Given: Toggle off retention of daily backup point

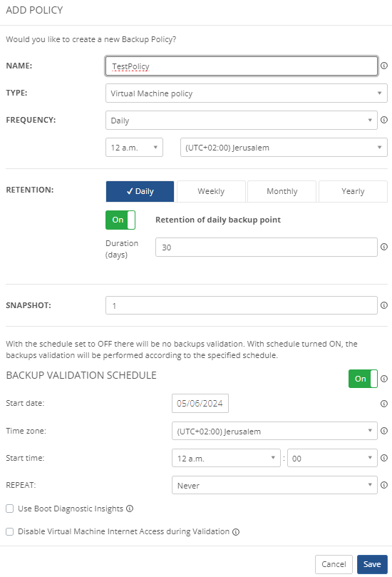Looking at the screenshot, I should (120, 220).
